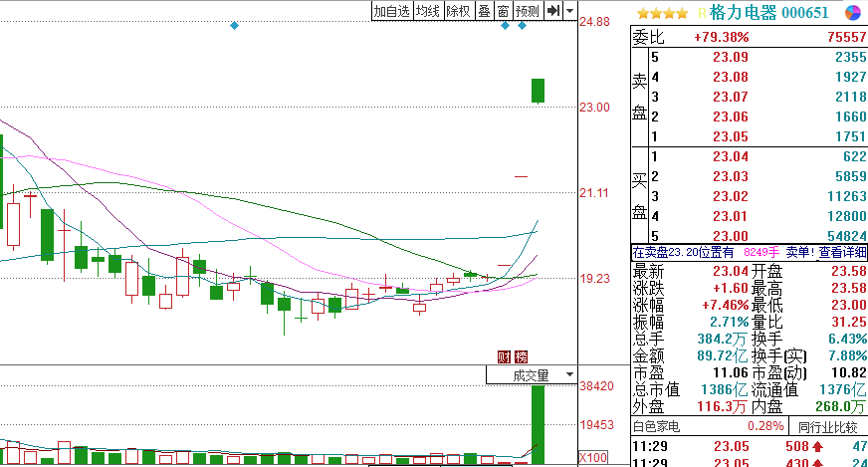Click the pie chart icon beside stock code
The width and height of the screenshot is (868, 467).
(x=853, y=12)
